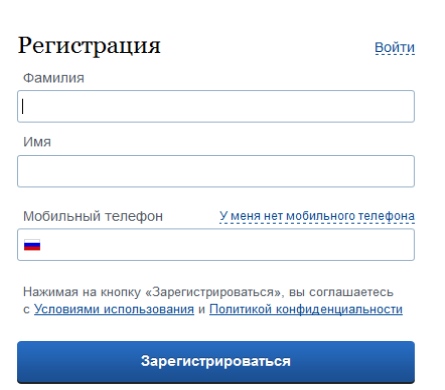Click quoted «Зарегистрироваться» in agreement text
Screen dimensions: 445x390
tap(213, 292)
